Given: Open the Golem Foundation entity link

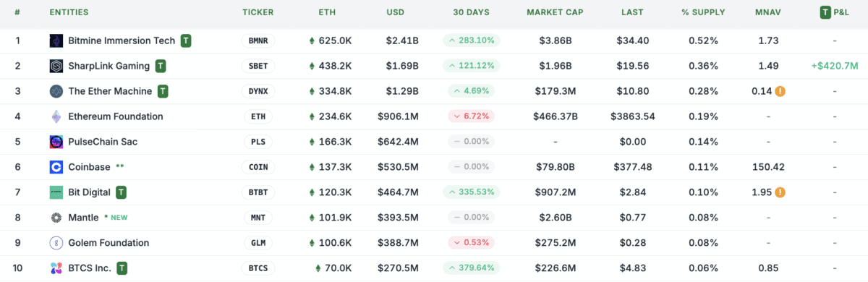Looking at the screenshot, I should pyautogui.click(x=109, y=243).
